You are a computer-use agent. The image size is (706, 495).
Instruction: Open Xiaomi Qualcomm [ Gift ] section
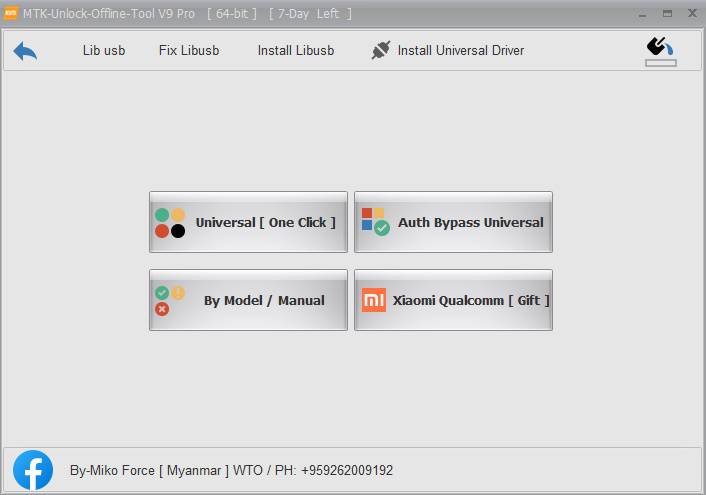click(453, 300)
